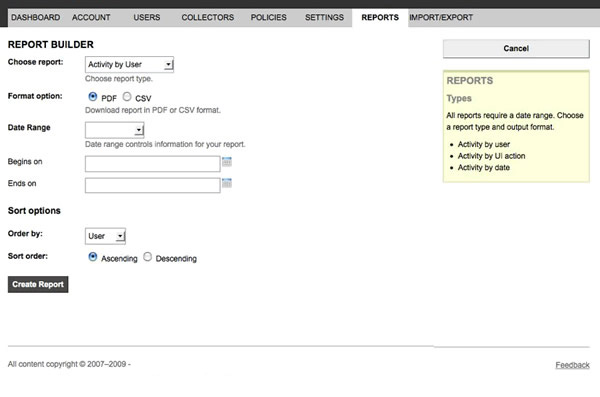This screenshot has width=600, height=397.
Task: Click 'Download report in PDF or CSV format.' text
Action: pyautogui.click(x=153, y=110)
